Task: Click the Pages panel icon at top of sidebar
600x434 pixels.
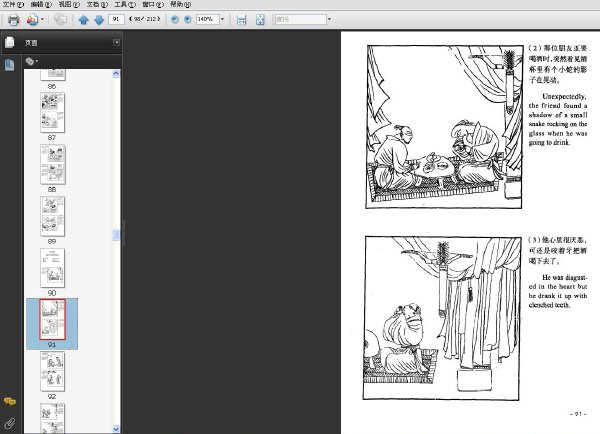Action: point(10,42)
